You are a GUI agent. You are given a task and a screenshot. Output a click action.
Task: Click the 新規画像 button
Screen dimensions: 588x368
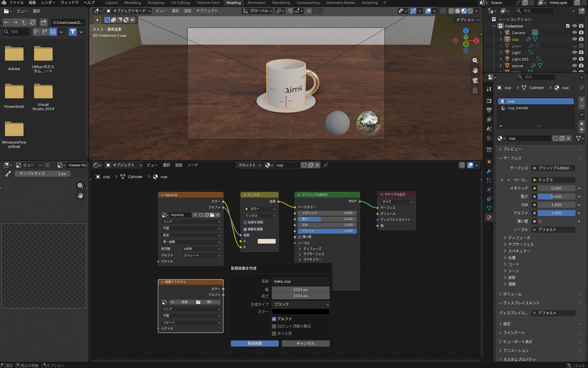click(255, 343)
